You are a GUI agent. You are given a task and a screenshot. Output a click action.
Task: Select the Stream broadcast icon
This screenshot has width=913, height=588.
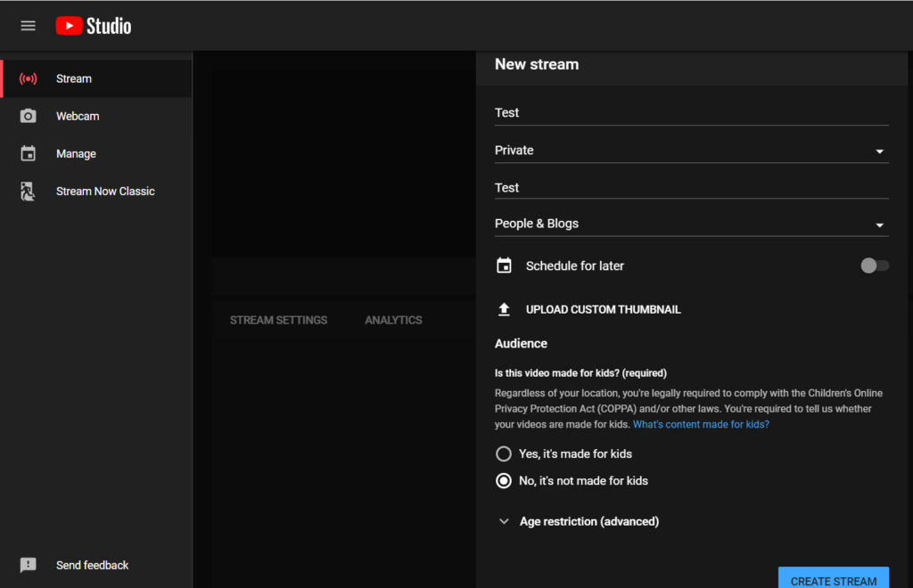click(x=29, y=78)
